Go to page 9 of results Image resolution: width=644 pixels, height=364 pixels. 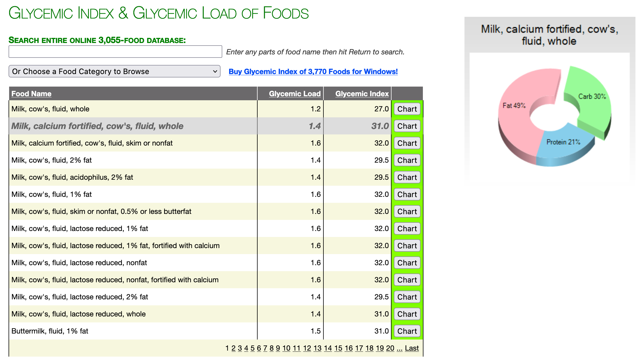278,348
